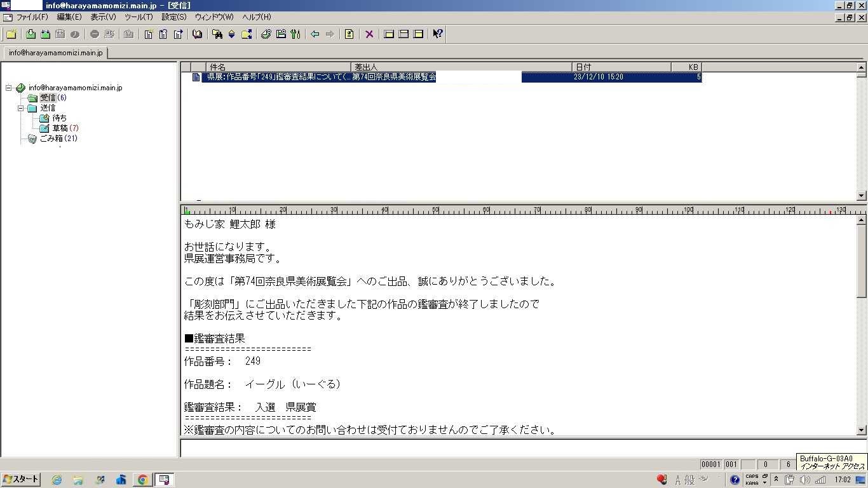
Task: Collapse the info@harayamamomizi.main.jp account tree
Action: (x=9, y=88)
